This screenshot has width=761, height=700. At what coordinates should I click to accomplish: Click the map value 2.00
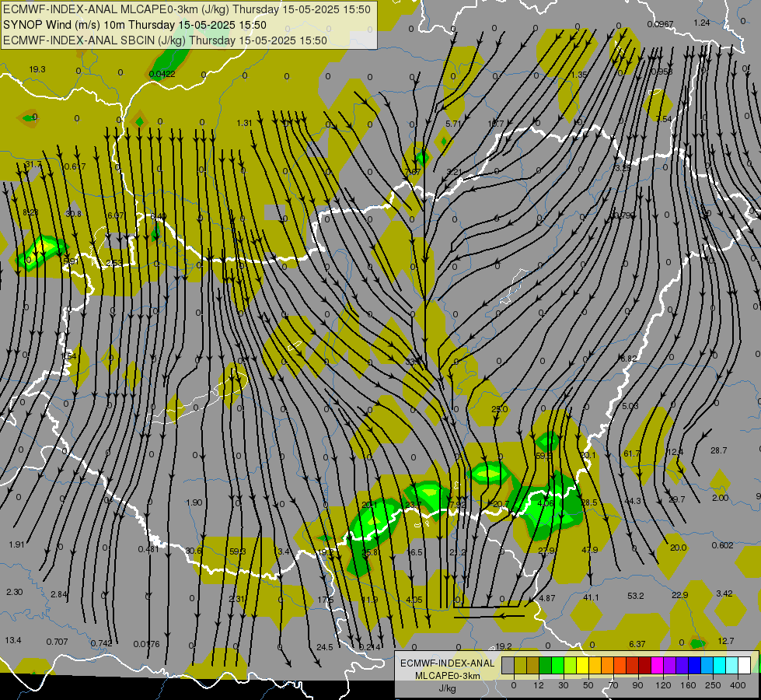tap(721, 498)
